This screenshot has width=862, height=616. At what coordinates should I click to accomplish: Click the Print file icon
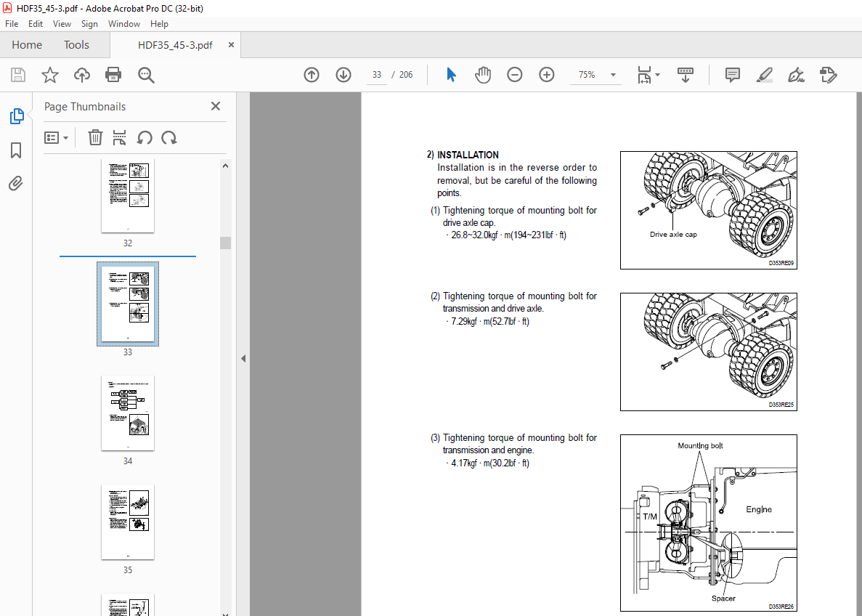(x=113, y=75)
